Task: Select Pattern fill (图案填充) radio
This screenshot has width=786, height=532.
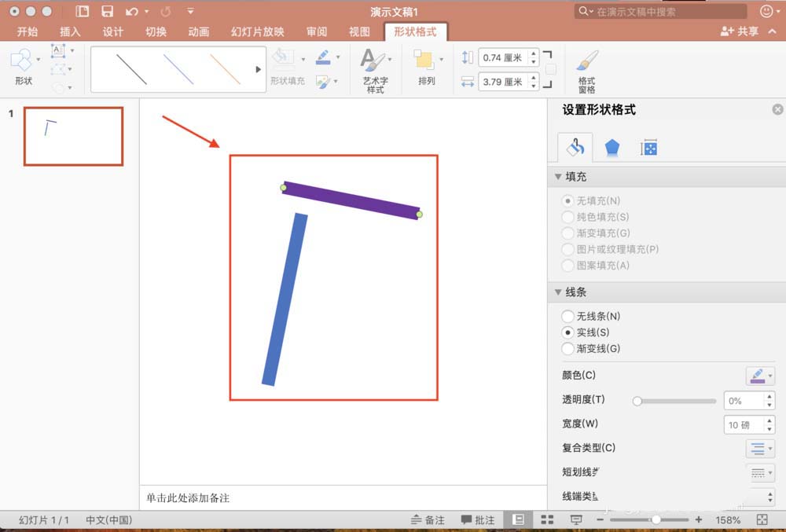Action: 567,265
